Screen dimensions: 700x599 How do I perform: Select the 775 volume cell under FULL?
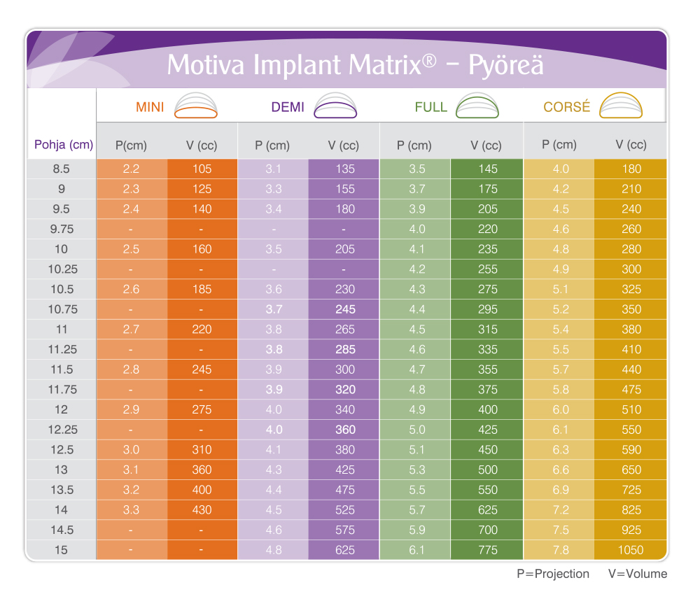[x=486, y=550]
